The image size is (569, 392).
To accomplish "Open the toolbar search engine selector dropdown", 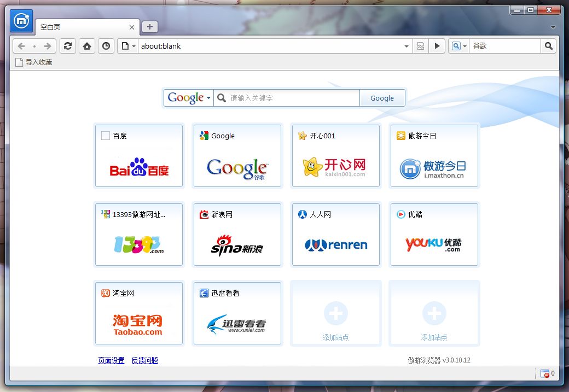I will tap(458, 46).
